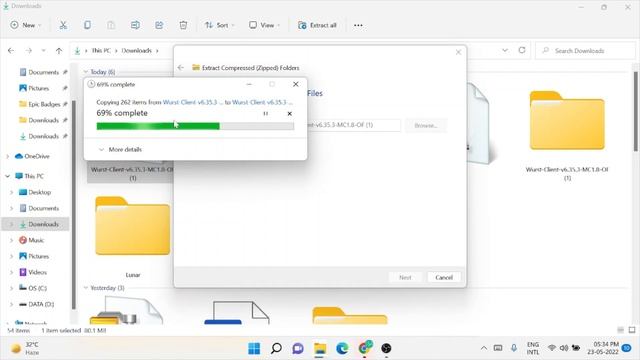Screen dimensions: 640x360
Task: Click Cancel in the Extract wizard
Action: (x=444, y=278)
